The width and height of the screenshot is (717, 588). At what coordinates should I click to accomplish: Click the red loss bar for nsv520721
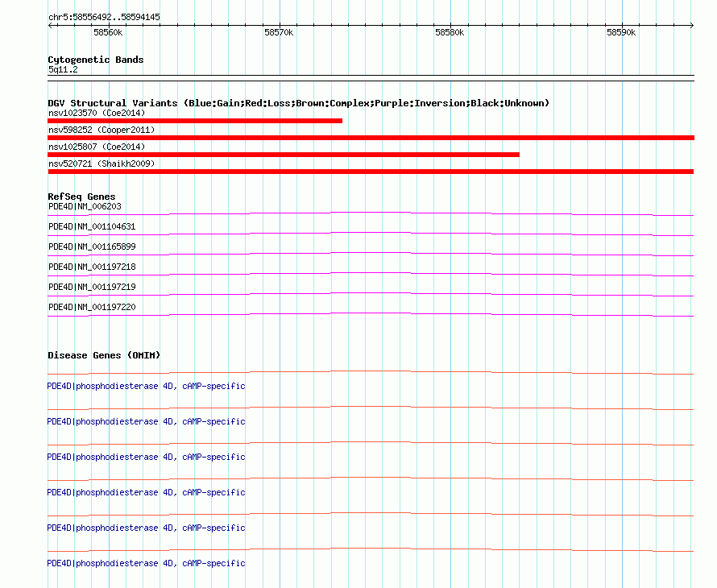click(371, 172)
